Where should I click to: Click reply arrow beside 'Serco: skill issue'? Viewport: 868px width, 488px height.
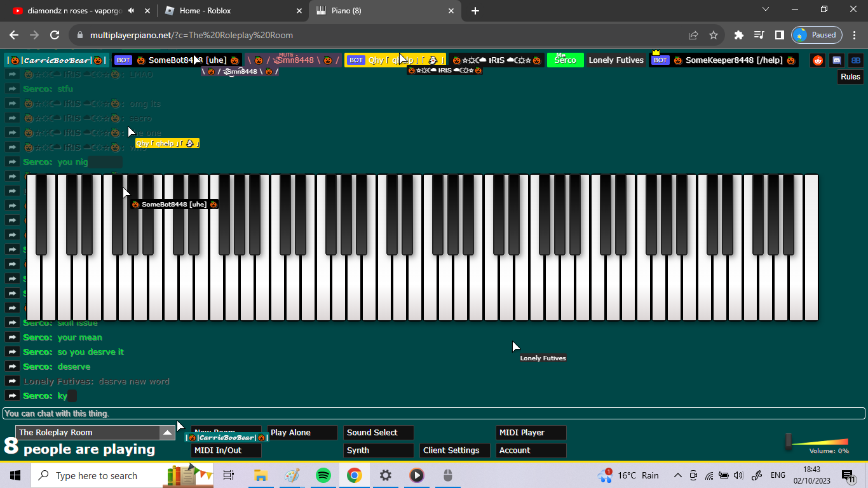12,323
